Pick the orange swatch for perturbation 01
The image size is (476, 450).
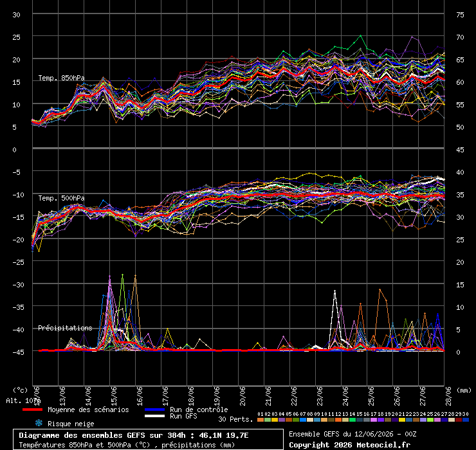point(261,420)
